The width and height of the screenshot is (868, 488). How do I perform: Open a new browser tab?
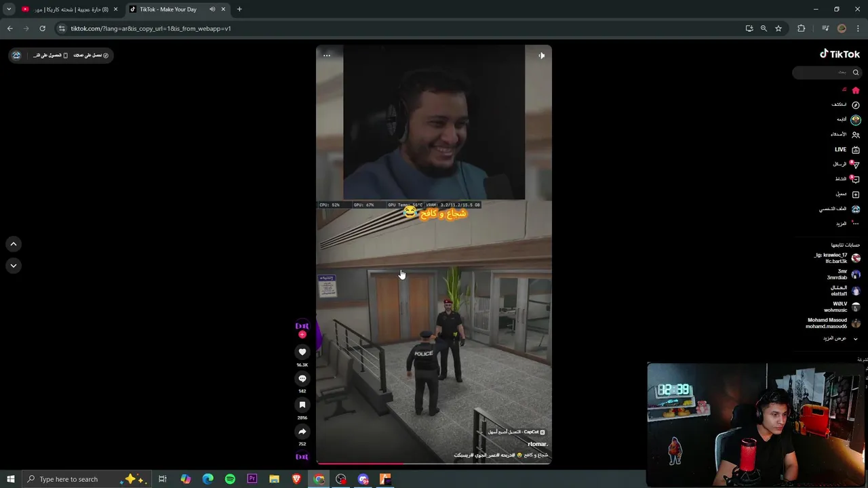(x=239, y=9)
